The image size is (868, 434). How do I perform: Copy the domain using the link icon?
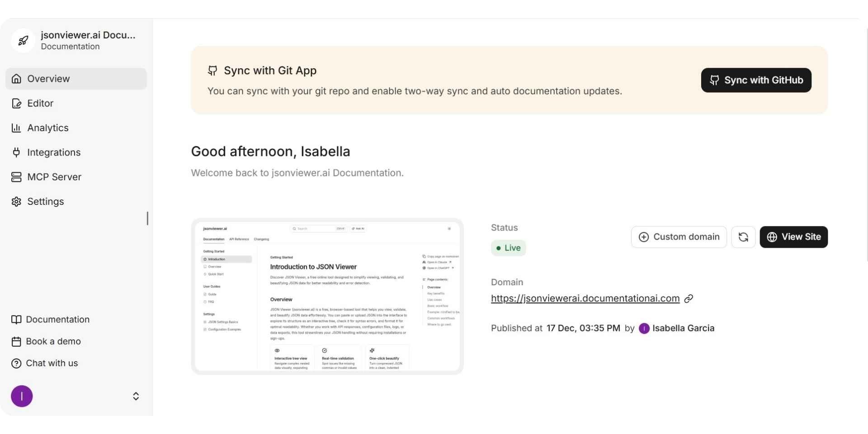689,298
